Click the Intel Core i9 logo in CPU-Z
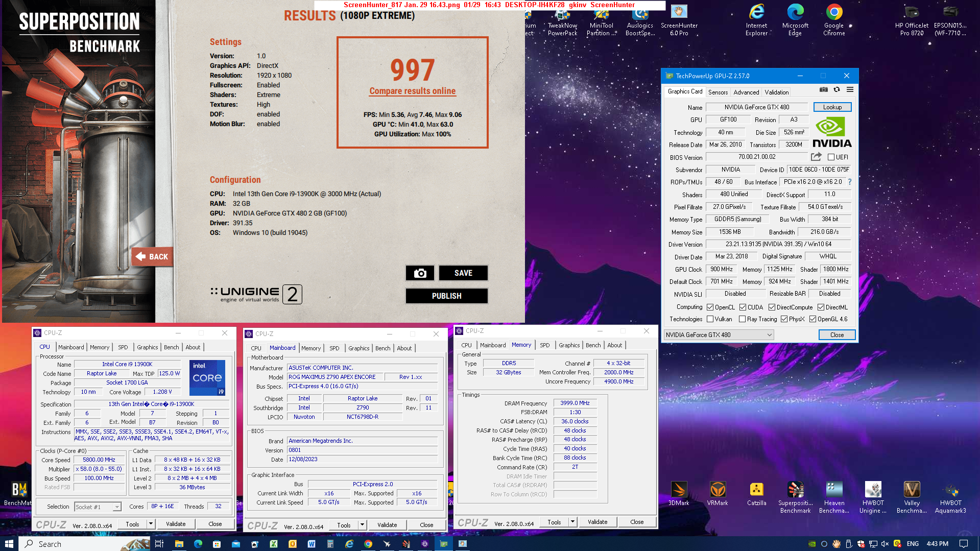This screenshot has height=551, width=980. pos(207,378)
